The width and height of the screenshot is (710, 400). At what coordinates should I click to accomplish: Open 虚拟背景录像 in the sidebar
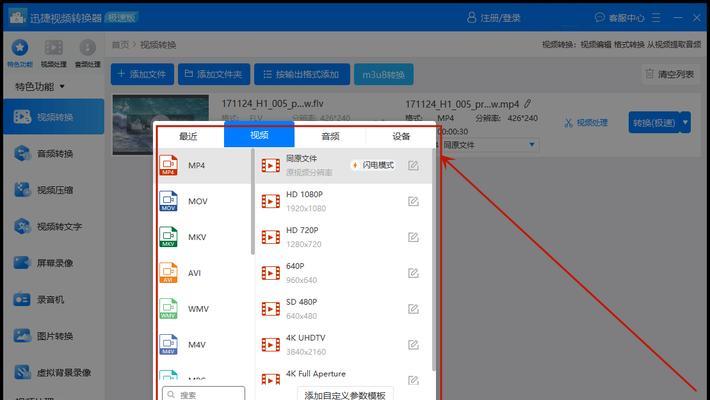click(x=53, y=372)
